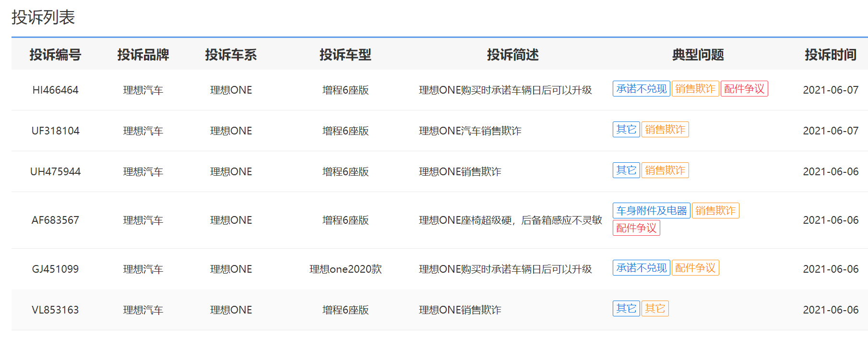
Task: Click series 理想ONE in VL853163 row
Action: click(231, 310)
